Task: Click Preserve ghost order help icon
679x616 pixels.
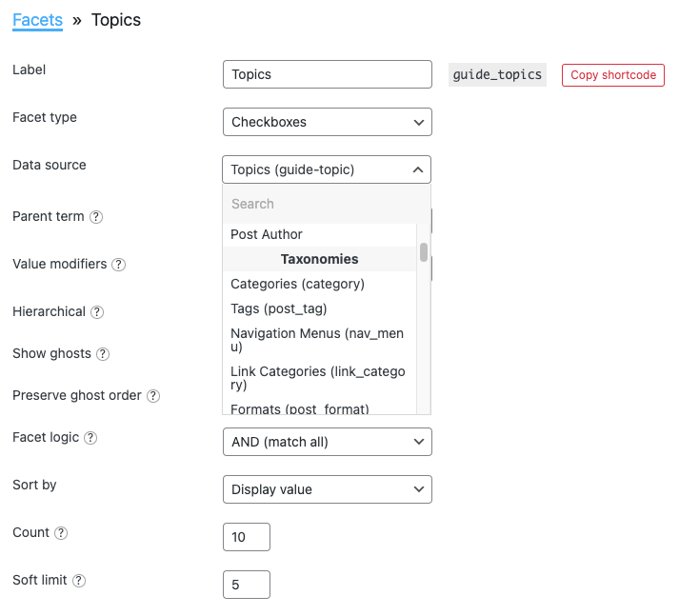Action: [153, 396]
